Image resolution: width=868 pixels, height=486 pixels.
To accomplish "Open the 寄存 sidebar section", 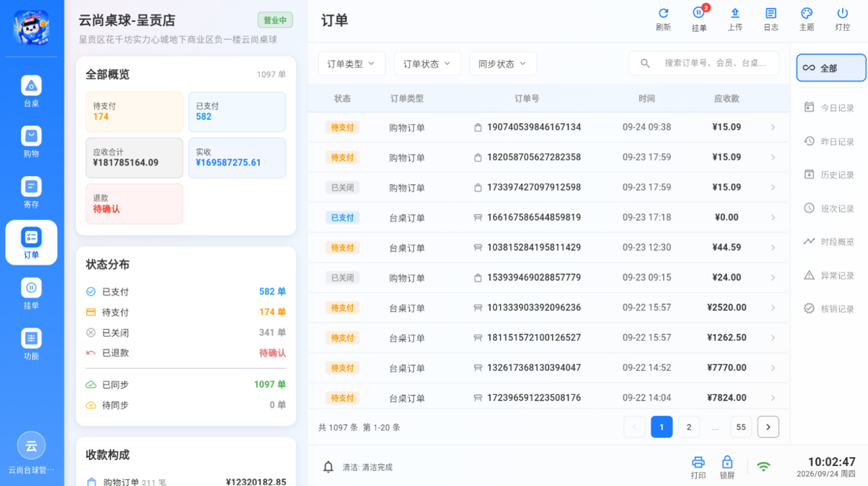I will pyautogui.click(x=31, y=193).
